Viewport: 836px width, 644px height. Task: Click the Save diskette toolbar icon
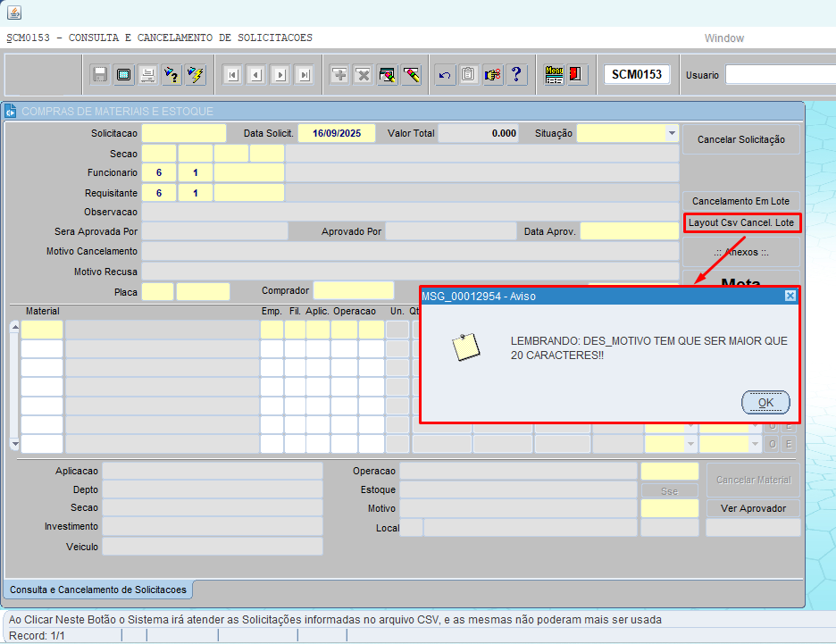pyautogui.click(x=100, y=75)
